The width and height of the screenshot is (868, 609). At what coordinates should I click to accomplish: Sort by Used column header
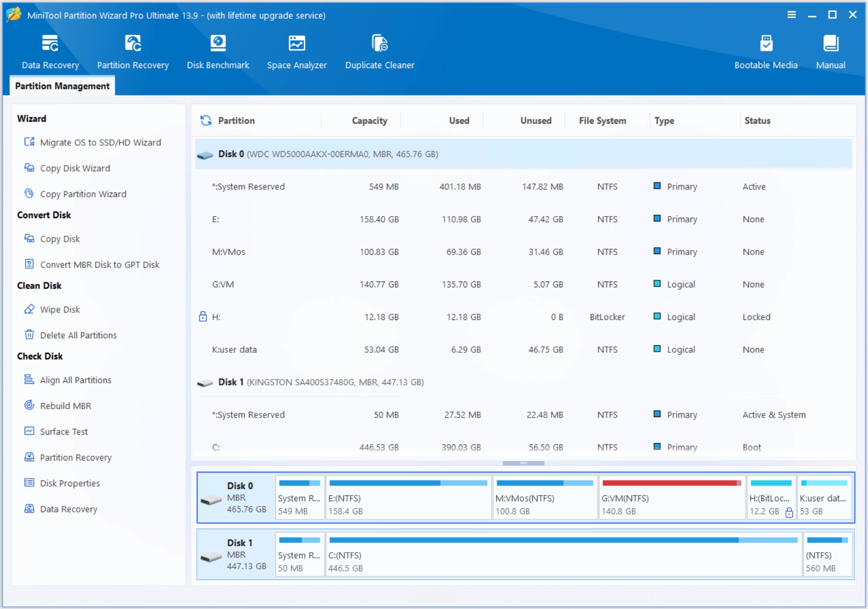pos(459,121)
